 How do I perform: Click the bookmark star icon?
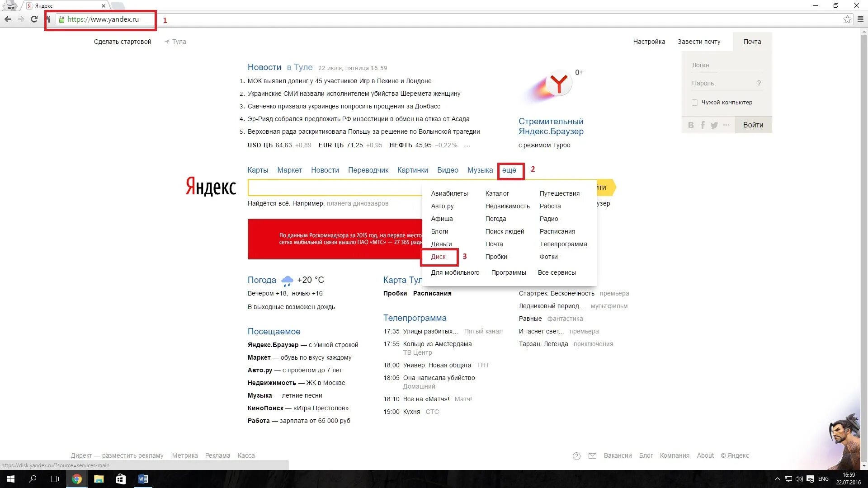click(x=847, y=19)
